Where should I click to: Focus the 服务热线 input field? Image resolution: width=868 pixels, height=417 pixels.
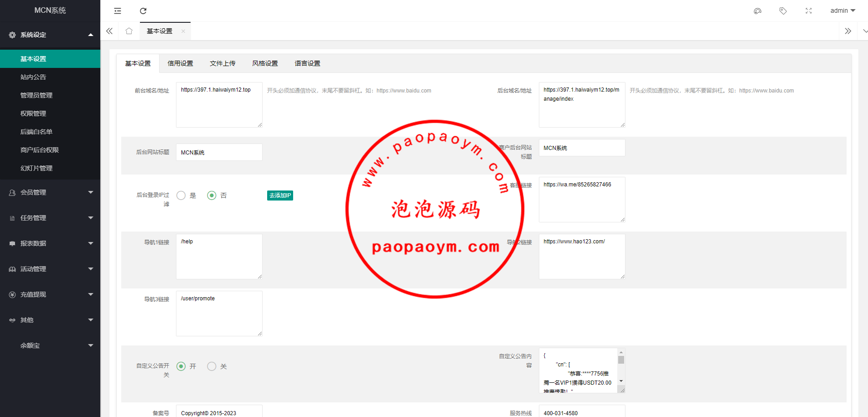582,412
